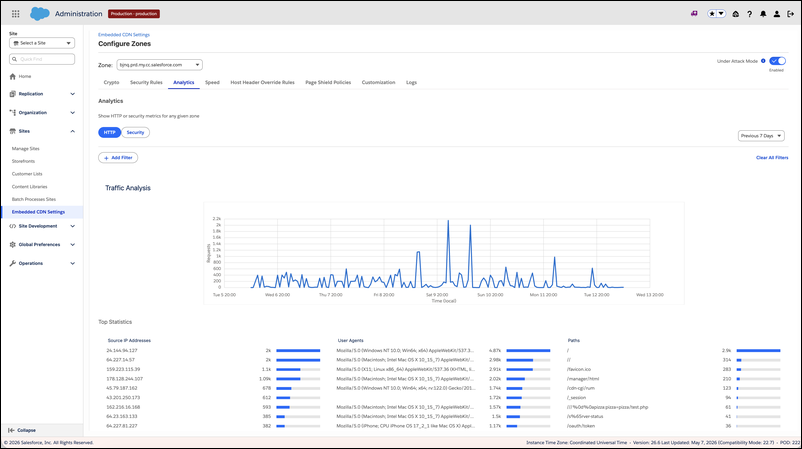Image resolution: width=802 pixels, height=449 pixels.
Task: Click the Trailhead icon in header
Action: tap(736, 14)
